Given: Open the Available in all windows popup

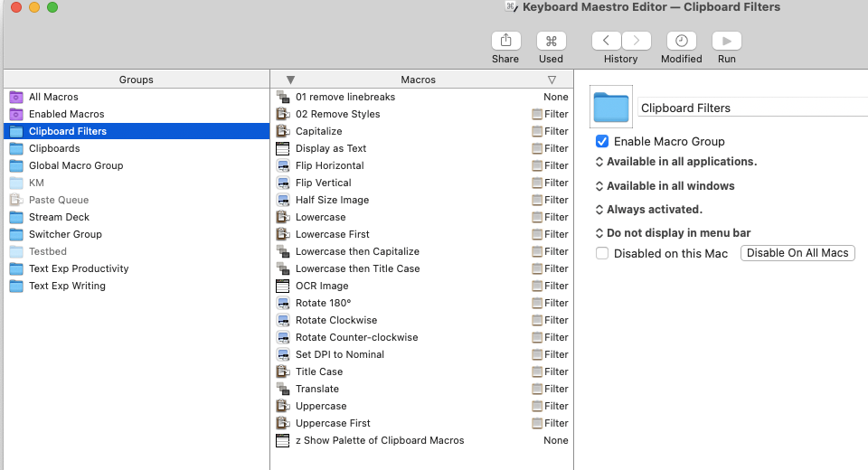Looking at the screenshot, I should click(x=665, y=186).
